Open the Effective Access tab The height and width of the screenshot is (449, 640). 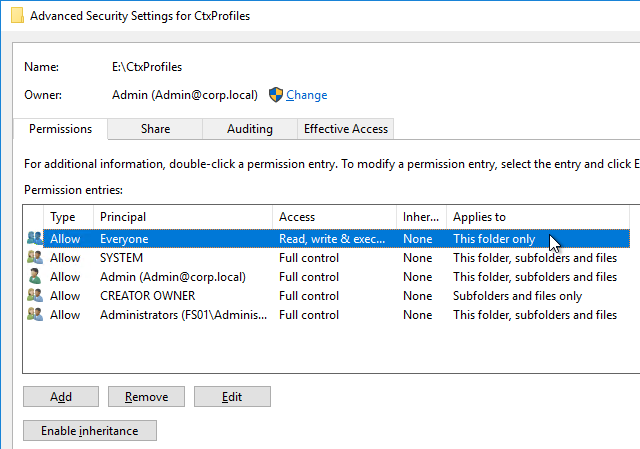point(346,129)
